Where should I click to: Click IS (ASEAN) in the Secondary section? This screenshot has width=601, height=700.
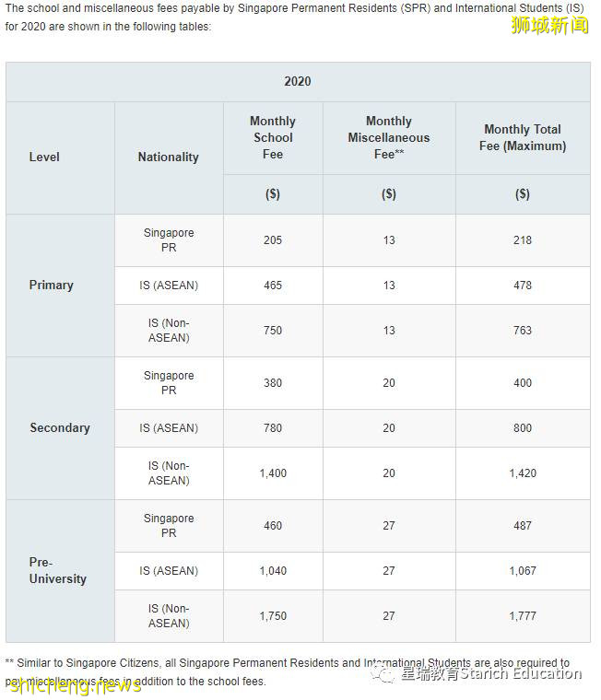[169, 428]
